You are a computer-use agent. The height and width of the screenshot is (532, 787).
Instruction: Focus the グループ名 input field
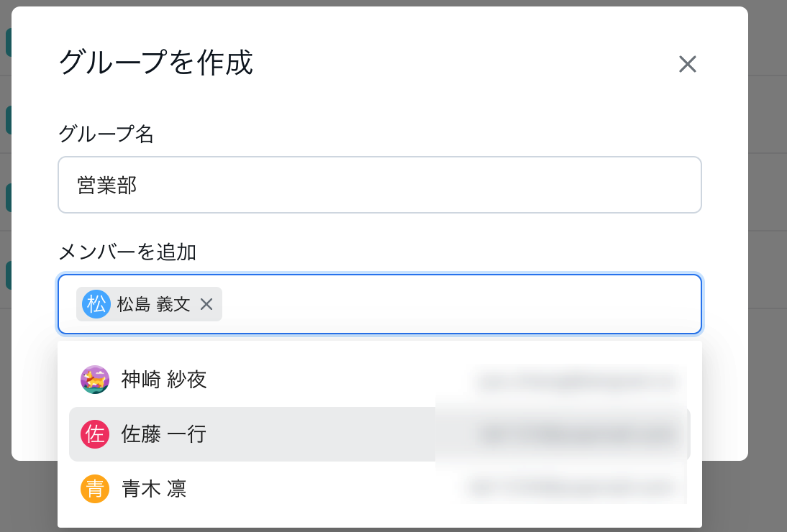click(379, 185)
